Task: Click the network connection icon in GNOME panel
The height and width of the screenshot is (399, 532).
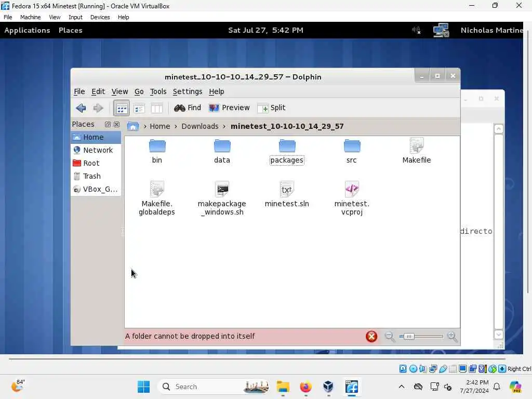Action: pos(441,30)
